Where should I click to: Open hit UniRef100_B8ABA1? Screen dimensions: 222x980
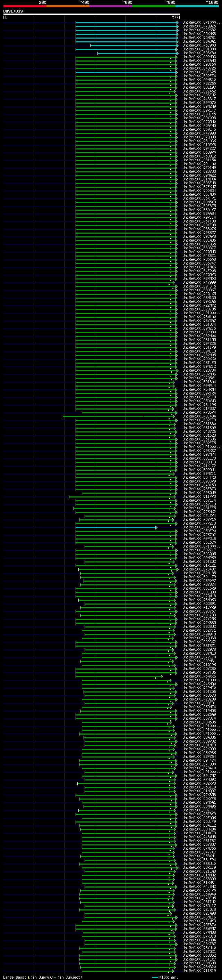click(x=199, y=41)
